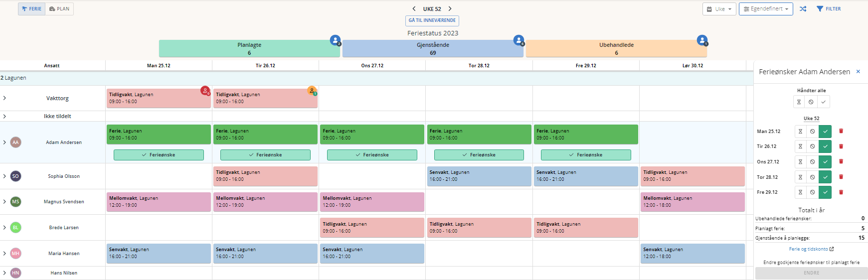Open the Uke view dropdown

click(x=719, y=9)
